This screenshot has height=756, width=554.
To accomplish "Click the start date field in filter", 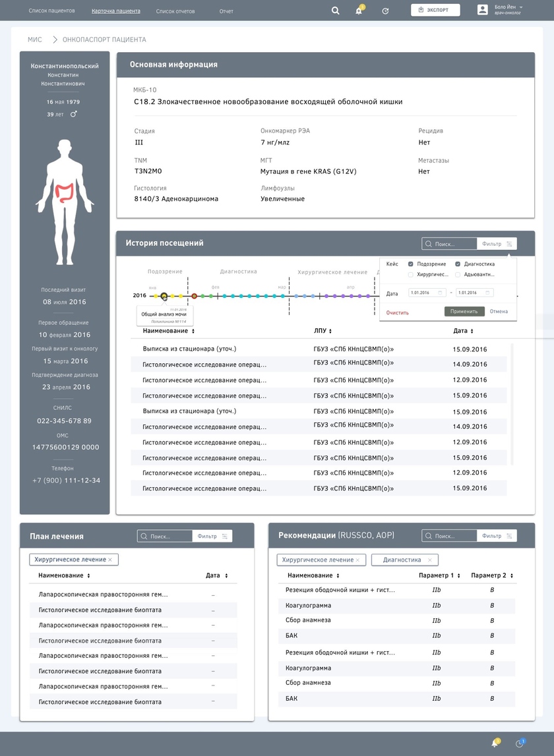I will (x=427, y=293).
